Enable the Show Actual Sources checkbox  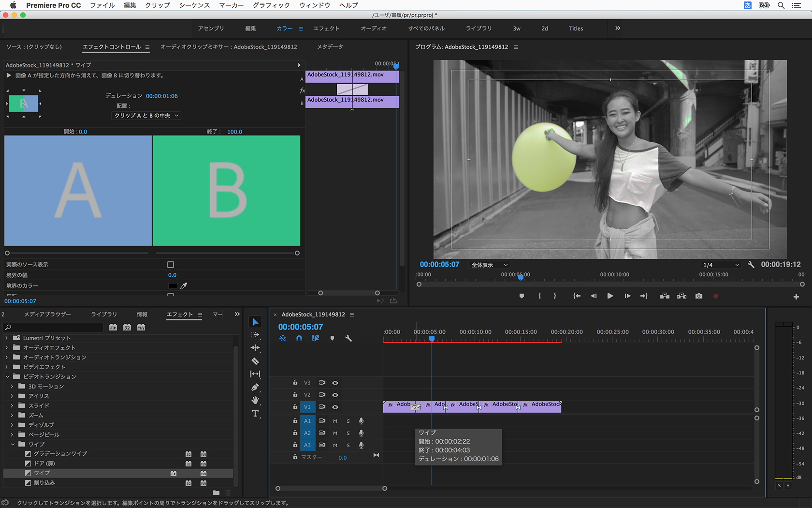(x=171, y=265)
